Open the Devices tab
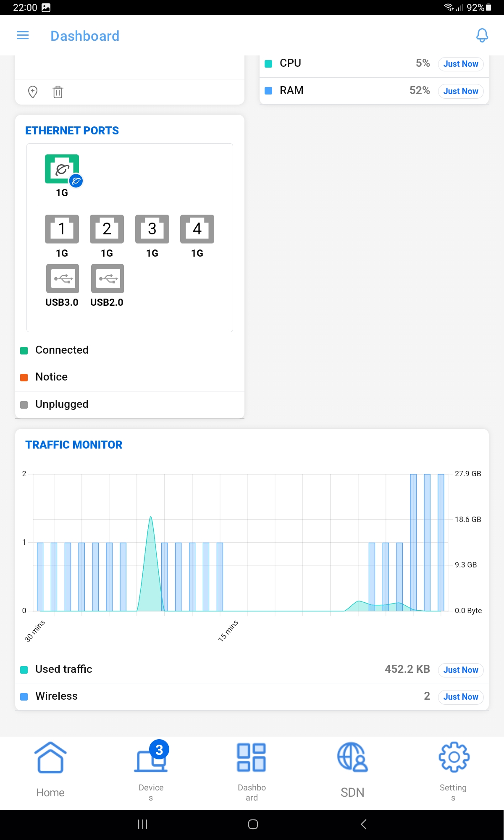Screen dimensions: 504x840 point(151,769)
